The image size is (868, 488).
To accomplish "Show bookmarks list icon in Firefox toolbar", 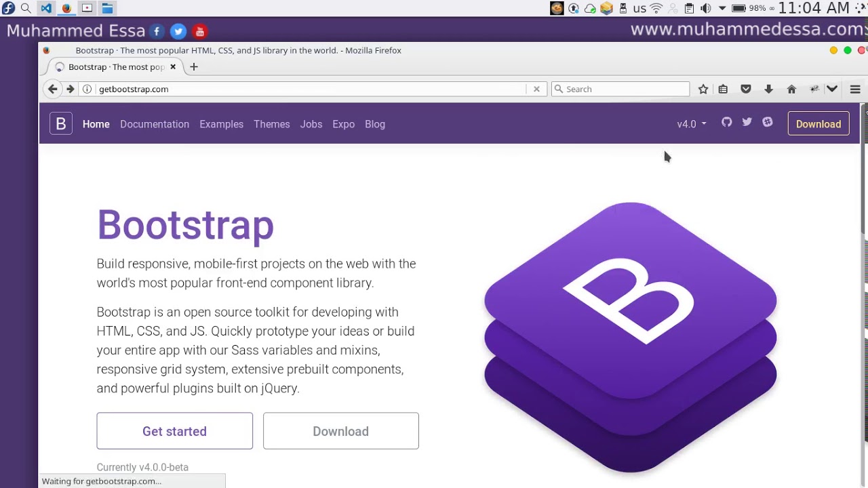I will pyautogui.click(x=723, y=89).
